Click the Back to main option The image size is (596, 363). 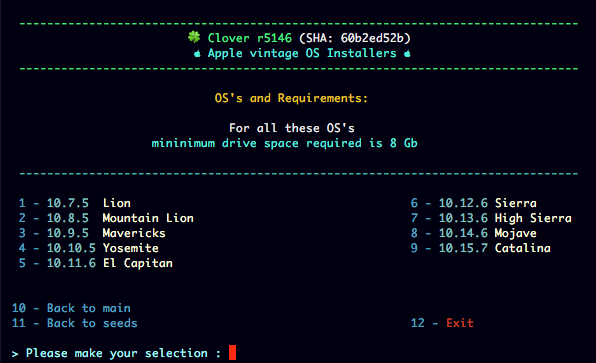coord(71,308)
